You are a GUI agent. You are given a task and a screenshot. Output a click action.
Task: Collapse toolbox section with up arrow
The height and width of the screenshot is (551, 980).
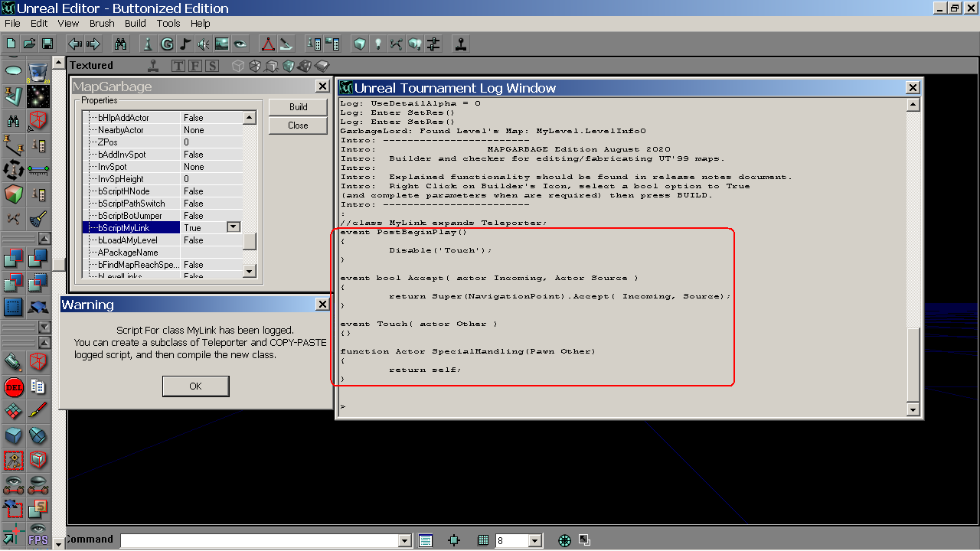point(44,239)
